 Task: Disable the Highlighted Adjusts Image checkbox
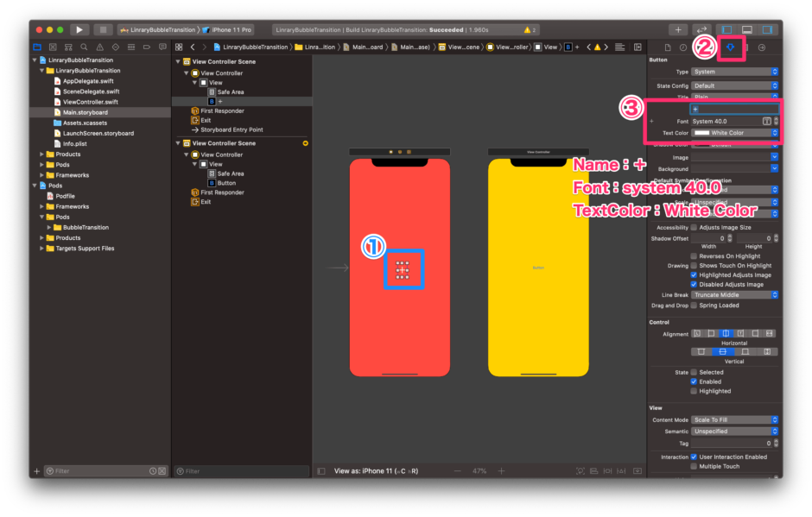pos(693,274)
